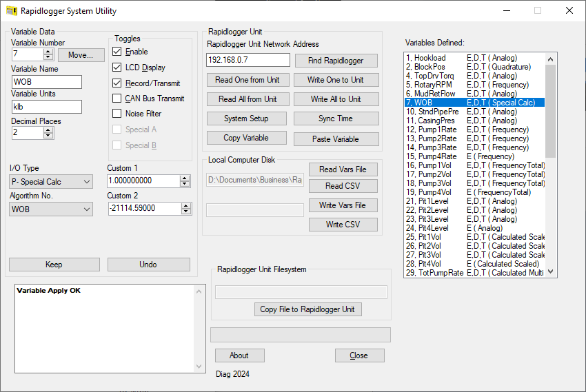Enable the CAN Bus Transmit checkbox
This screenshot has height=392, width=586.
[x=117, y=99]
